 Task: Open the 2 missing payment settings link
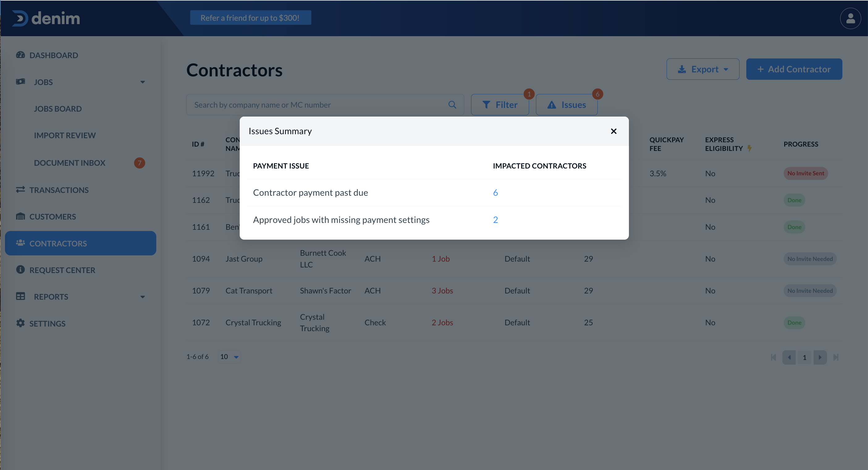495,220
